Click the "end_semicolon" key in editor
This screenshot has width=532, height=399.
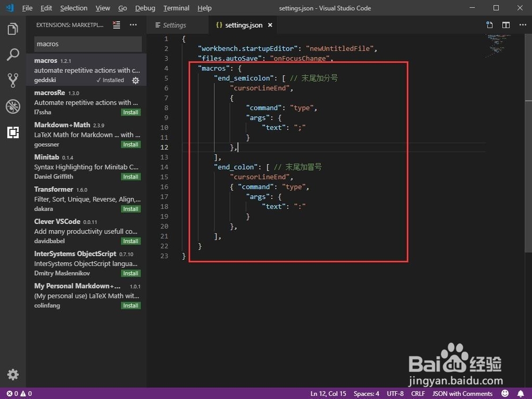click(x=244, y=78)
